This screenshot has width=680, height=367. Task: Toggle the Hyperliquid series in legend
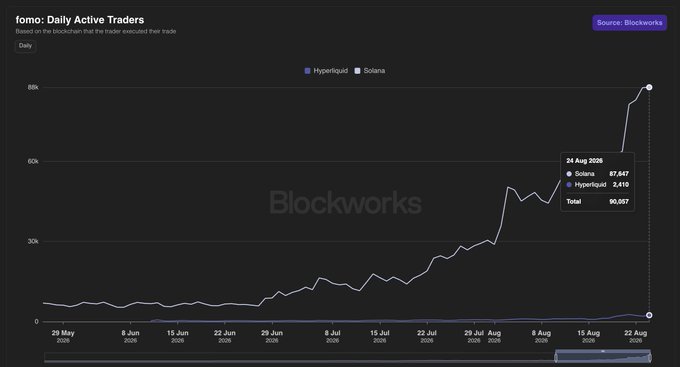(326, 71)
